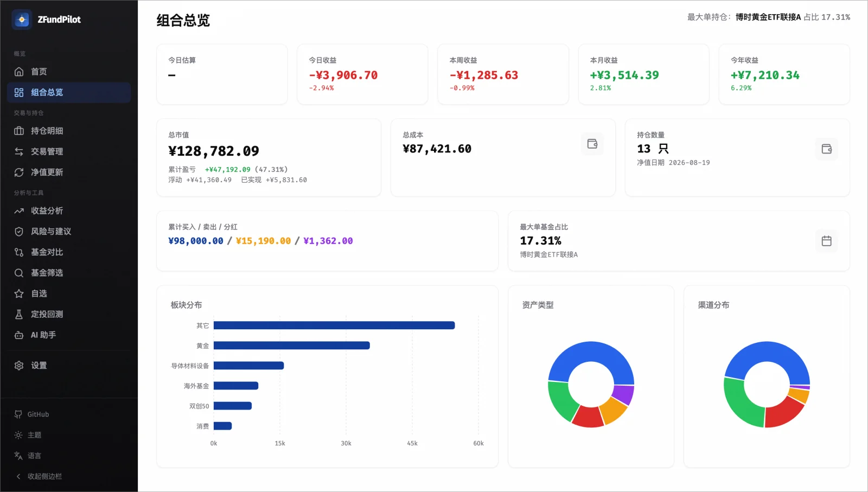Screen dimensions: 868x492
Task: Select 组合总览 in the sidebar
Action: (x=69, y=92)
